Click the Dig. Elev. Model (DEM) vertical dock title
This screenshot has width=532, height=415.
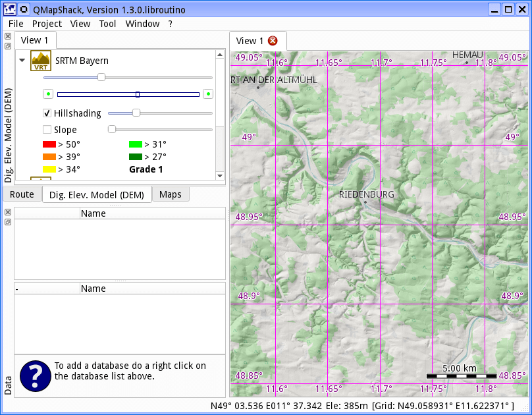pyautogui.click(x=8, y=135)
